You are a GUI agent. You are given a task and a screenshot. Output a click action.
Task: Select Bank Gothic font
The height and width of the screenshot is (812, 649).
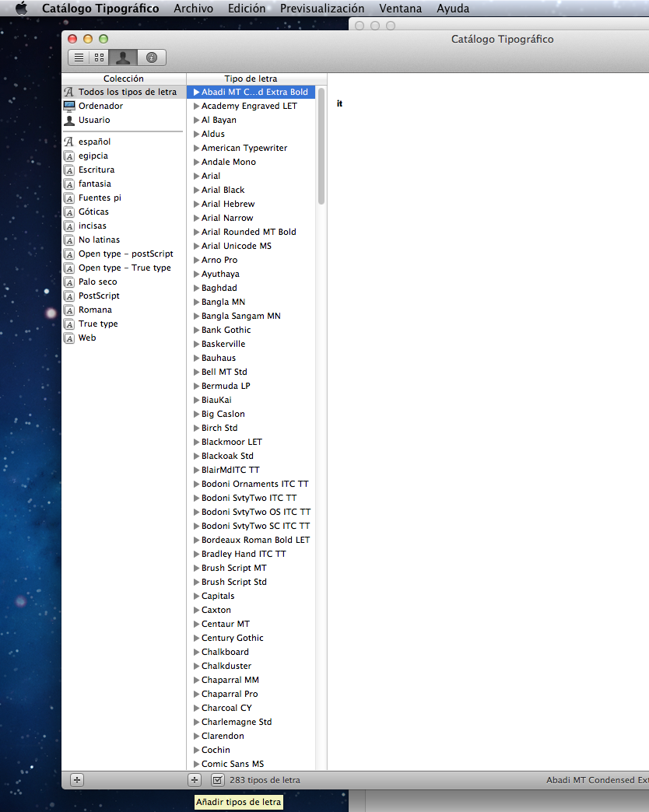pyautogui.click(x=226, y=330)
